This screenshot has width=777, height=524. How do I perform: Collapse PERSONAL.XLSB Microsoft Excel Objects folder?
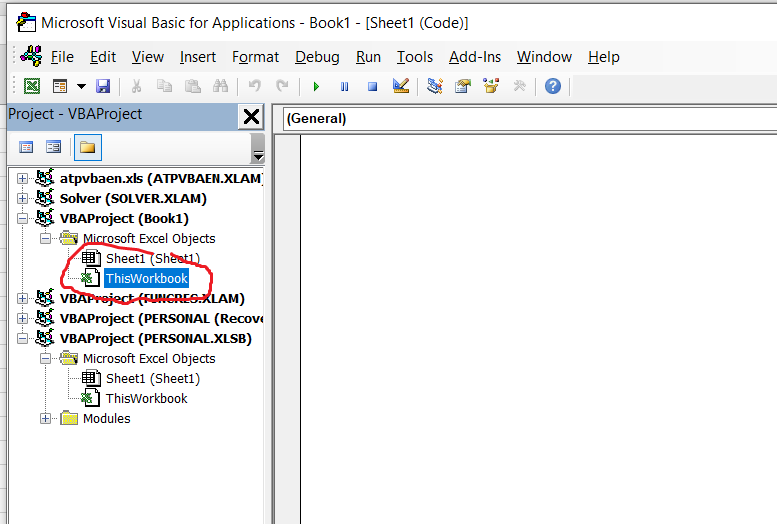click(x=46, y=358)
